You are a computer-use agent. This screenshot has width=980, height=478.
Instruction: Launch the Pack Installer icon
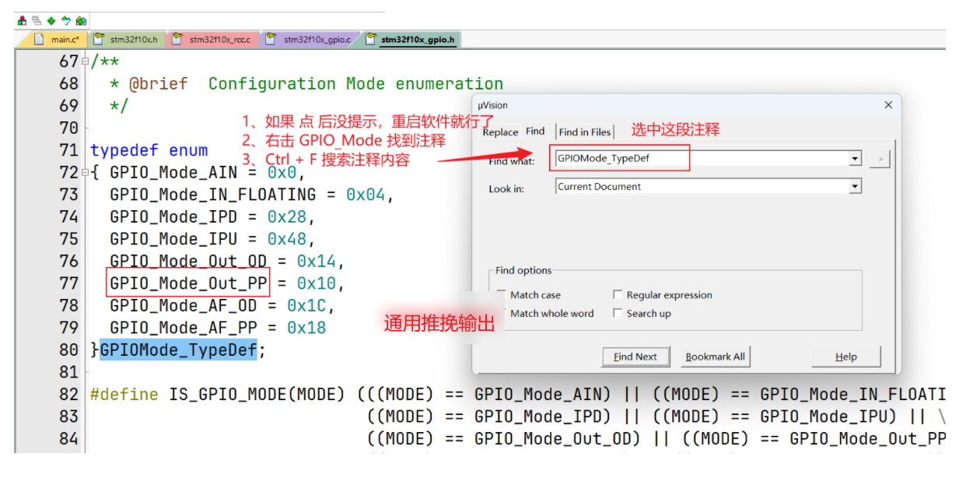click(81, 21)
